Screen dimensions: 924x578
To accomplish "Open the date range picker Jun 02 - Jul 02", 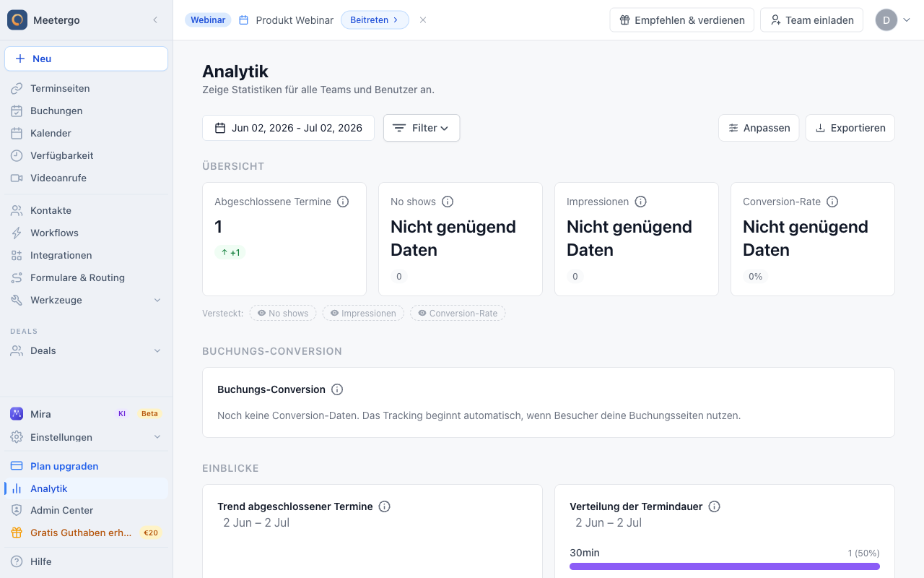I will click(288, 128).
